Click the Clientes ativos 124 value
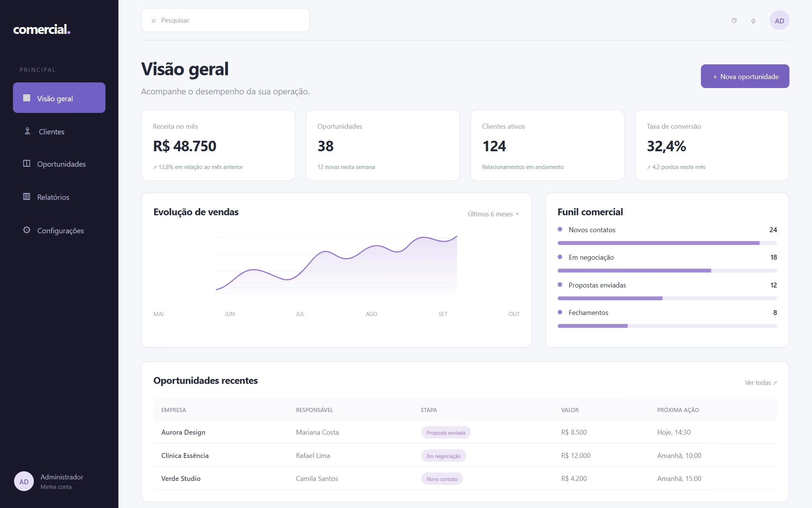 (494, 146)
